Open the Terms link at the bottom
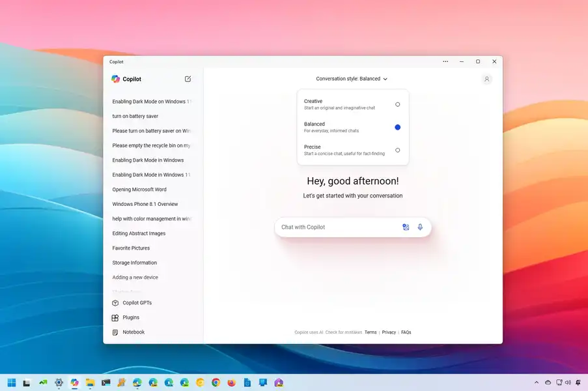 371,332
